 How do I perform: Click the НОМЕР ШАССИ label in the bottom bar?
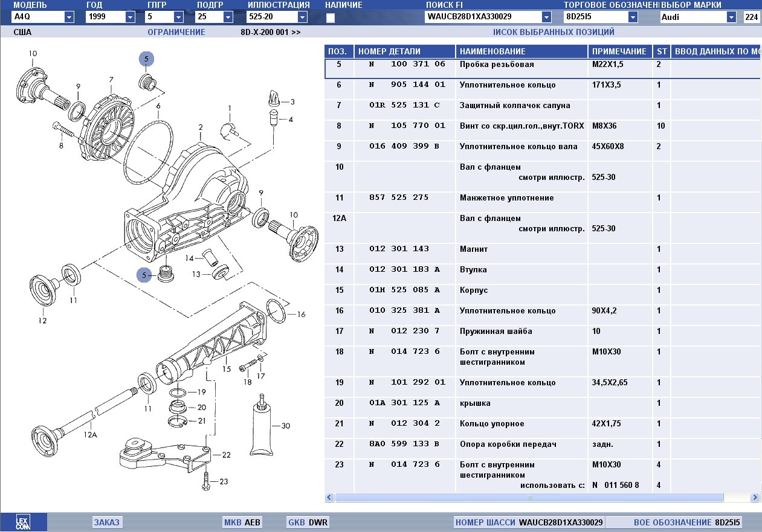tap(486, 522)
